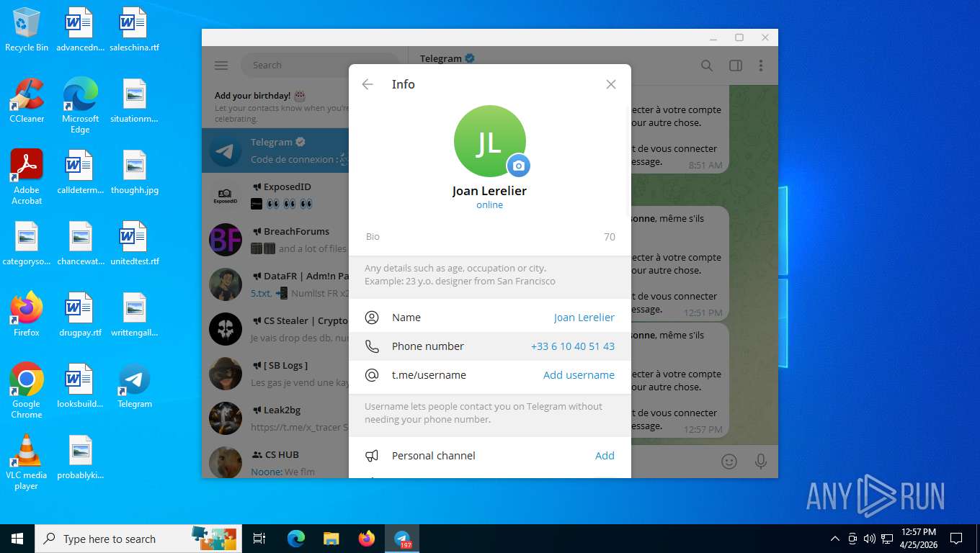Click the microphone voice message icon
Viewport: 980px width, 553px height.
(x=760, y=462)
